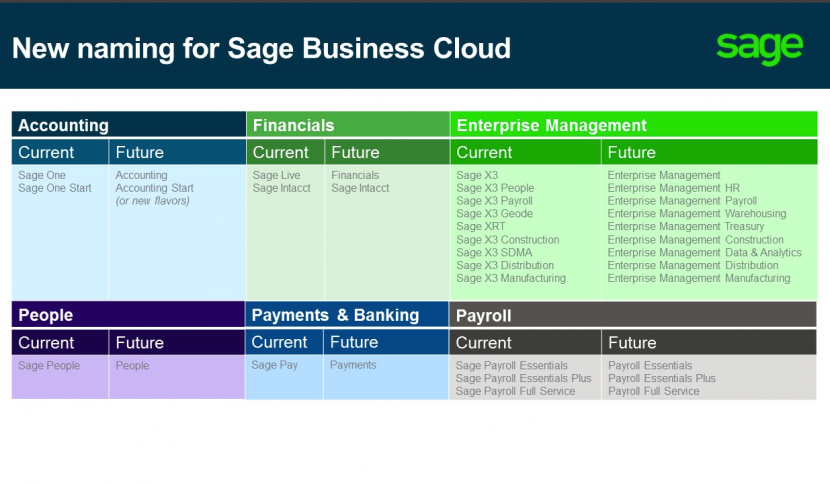830x485 pixels.
Task: Click the 'Sage XRT' entry
Action: (x=481, y=226)
